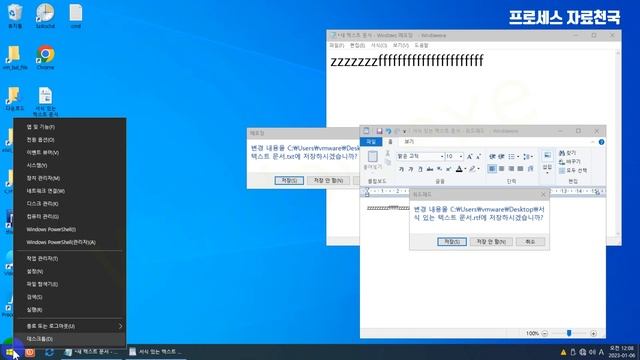This screenshot has height=360, width=640.
Task: Click the WordPad taskbar button
Action: pyautogui.click(x=155, y=352)
